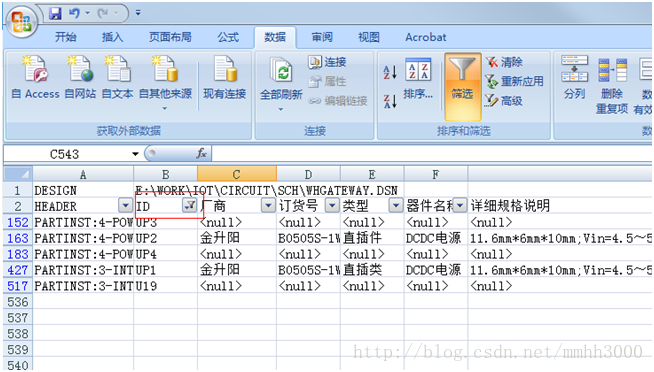
Task: Click 金升阳 cell in row 163
Action: tap(237, 238)
